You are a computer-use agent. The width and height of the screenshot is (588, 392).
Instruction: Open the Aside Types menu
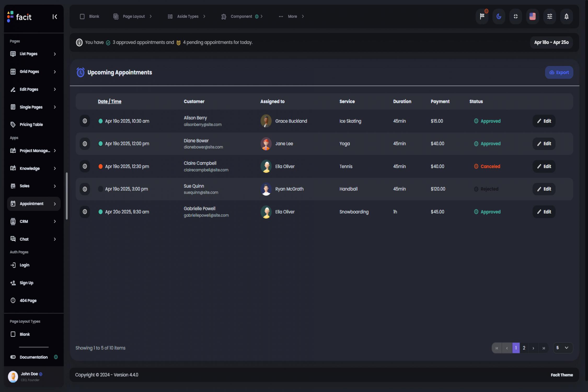coord(187,16)
